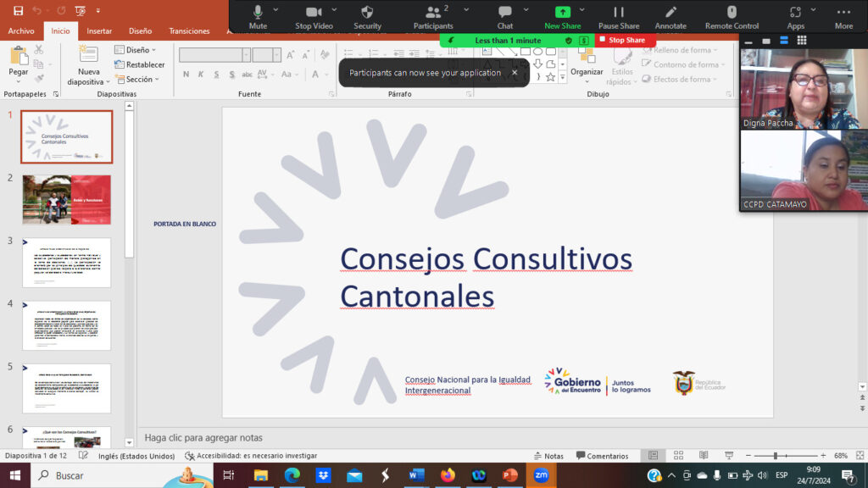Toggle bold (N) formatting

[x=186, y=75]
